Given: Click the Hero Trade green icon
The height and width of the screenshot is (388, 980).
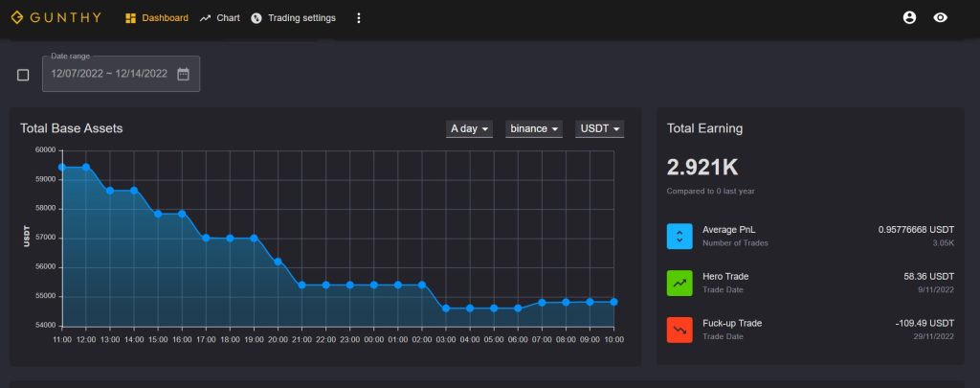Looking at the screenshot, I should [679, 283].
